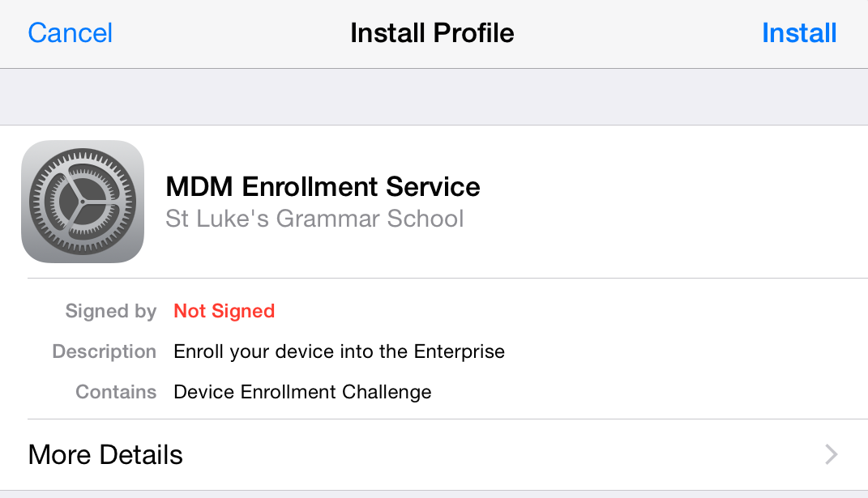868x498 pixels.
Task: Click blank area right of Not Signed
Action: (567, 311)
